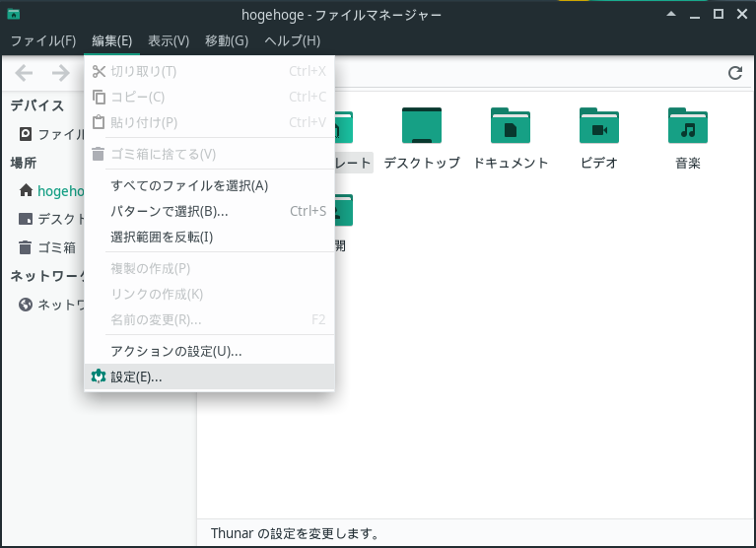
Task: Close the file manager window
Action: coord(742,14)
